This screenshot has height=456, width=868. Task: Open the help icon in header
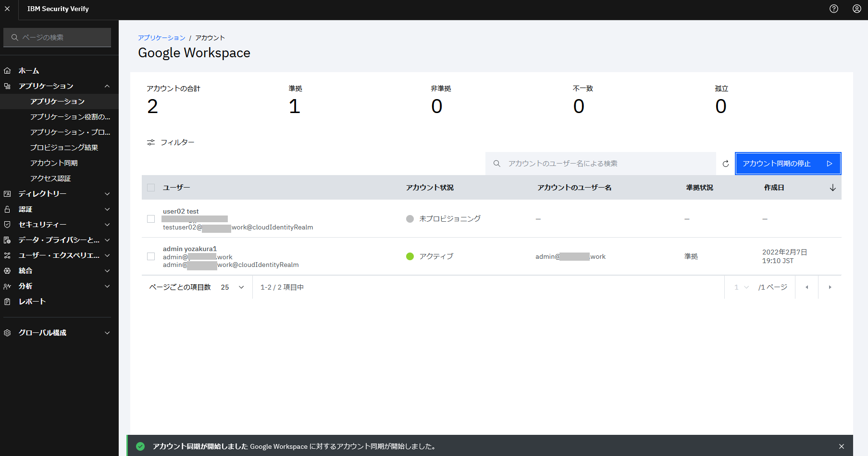click(x=834, y=9)
